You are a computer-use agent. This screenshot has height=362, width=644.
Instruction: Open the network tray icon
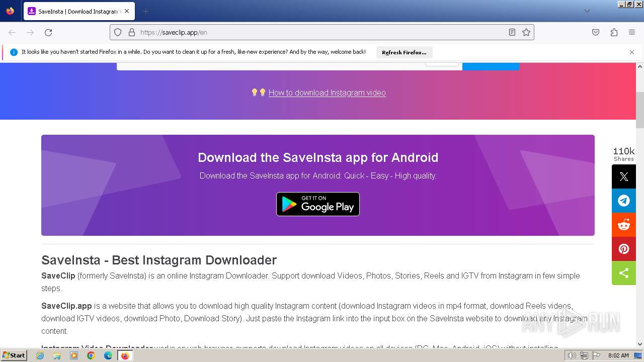point(584,355)
